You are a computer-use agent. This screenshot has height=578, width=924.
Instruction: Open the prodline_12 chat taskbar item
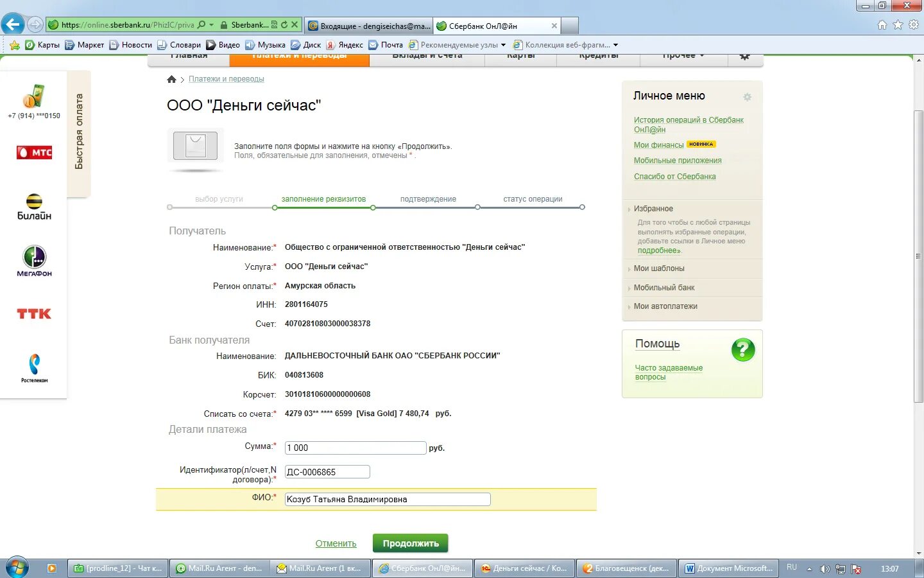pos(118,568)
